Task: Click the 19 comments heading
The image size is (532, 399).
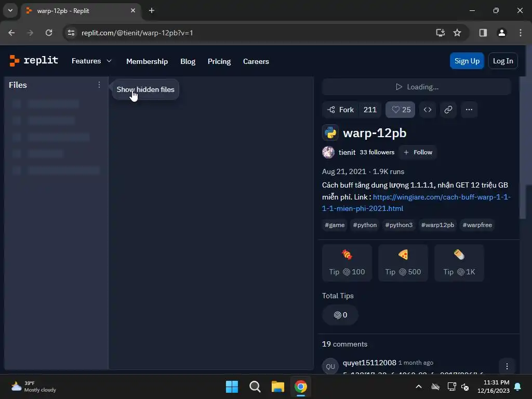Action: point(345,344)
